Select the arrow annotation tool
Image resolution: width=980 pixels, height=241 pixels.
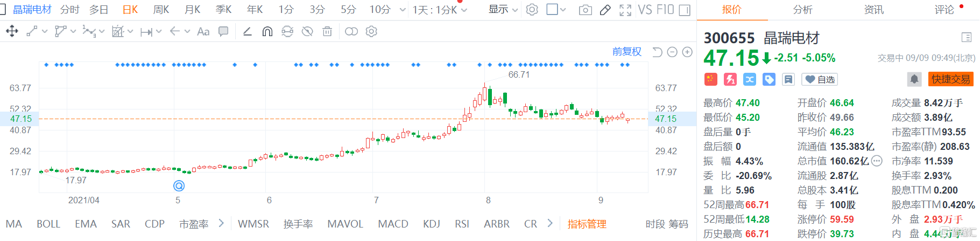coord(174,31)
